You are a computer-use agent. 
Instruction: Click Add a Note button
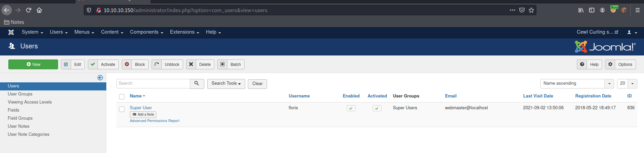(143, 115)
